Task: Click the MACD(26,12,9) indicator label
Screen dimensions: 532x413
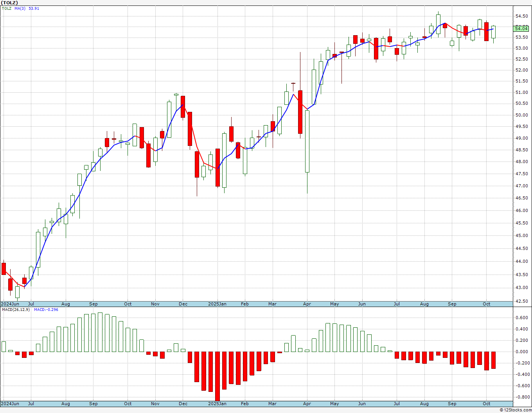Action: point(16,309)
